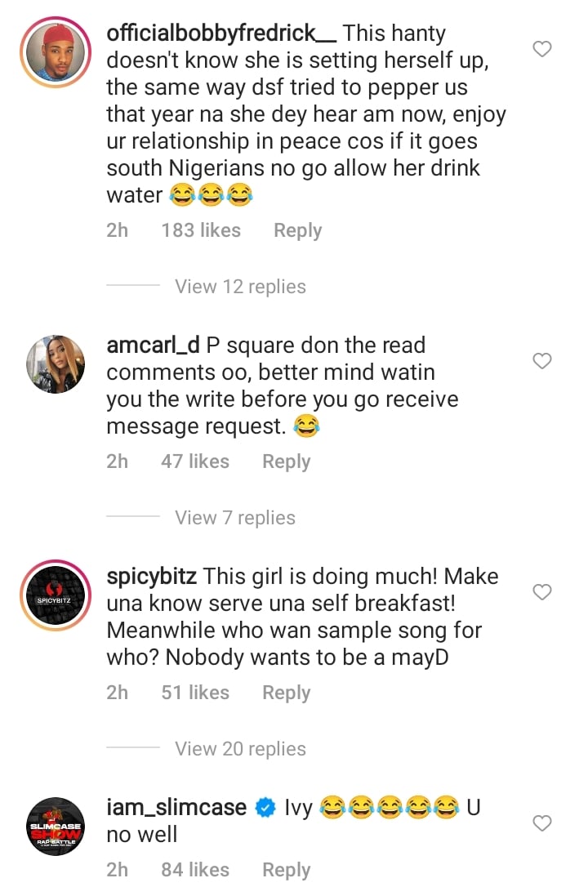Viewport: 588px width, 887px height.
Task: Show the 20 replies under spicybitz
Action: (x=240, y=749)
